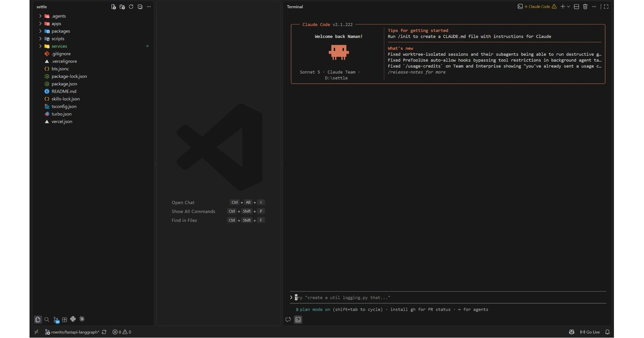Open notifications bell in status bar
This screenshot has height=338, width=644.
coord(608,332)
